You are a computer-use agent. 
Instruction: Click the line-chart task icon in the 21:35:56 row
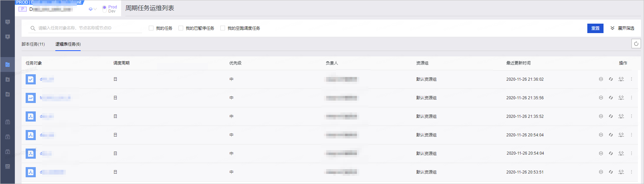[31, 98]
